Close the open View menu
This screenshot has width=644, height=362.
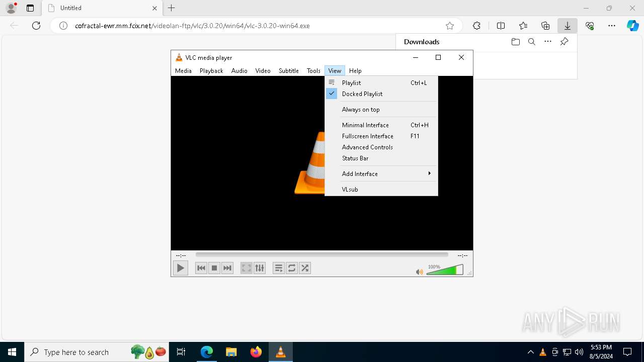(335, 71)
